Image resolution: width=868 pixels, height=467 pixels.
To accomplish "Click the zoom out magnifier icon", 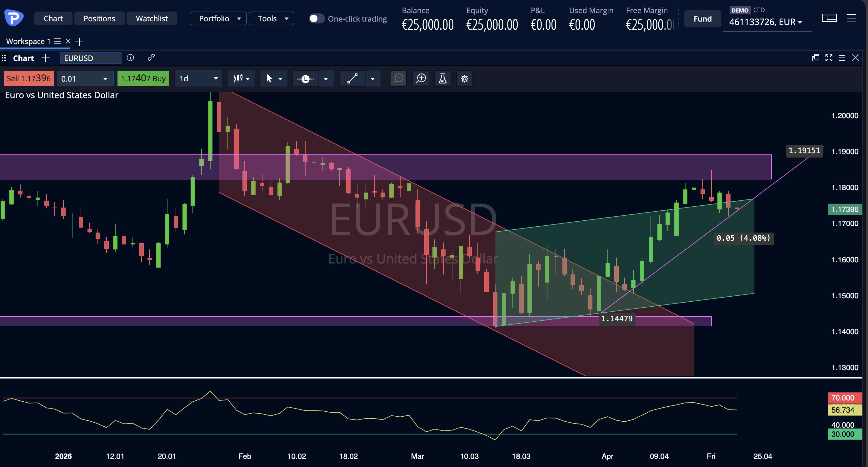I will point(398,78).
